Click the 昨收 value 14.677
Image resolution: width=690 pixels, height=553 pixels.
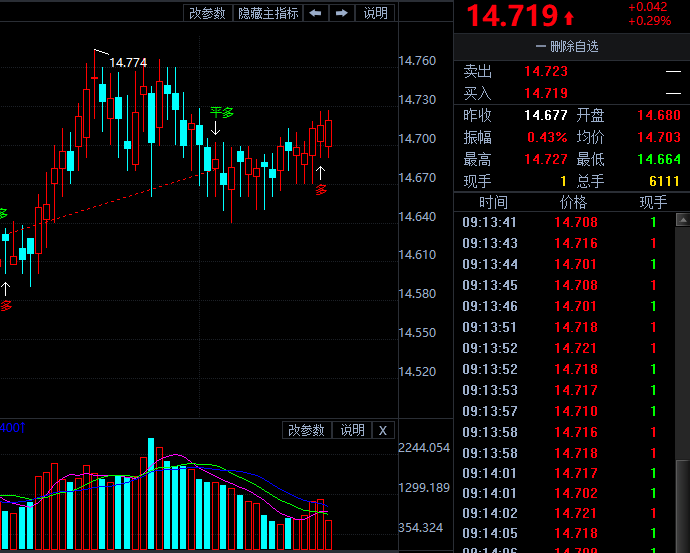click(546, 115)
